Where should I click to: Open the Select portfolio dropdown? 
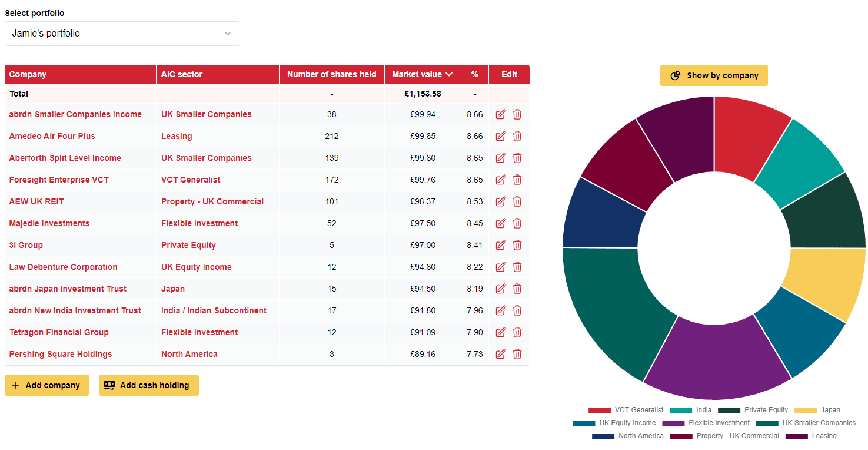coord(122,34)
